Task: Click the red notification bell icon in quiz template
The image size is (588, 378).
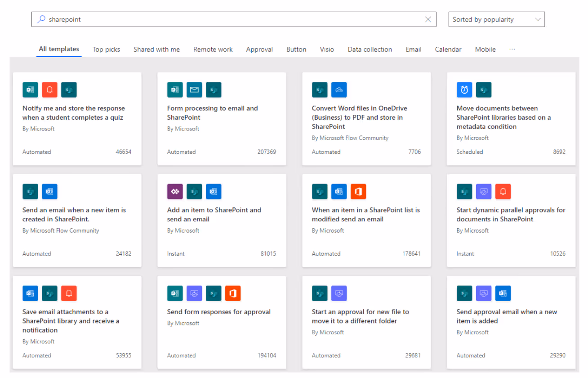Action: [49, 90]
